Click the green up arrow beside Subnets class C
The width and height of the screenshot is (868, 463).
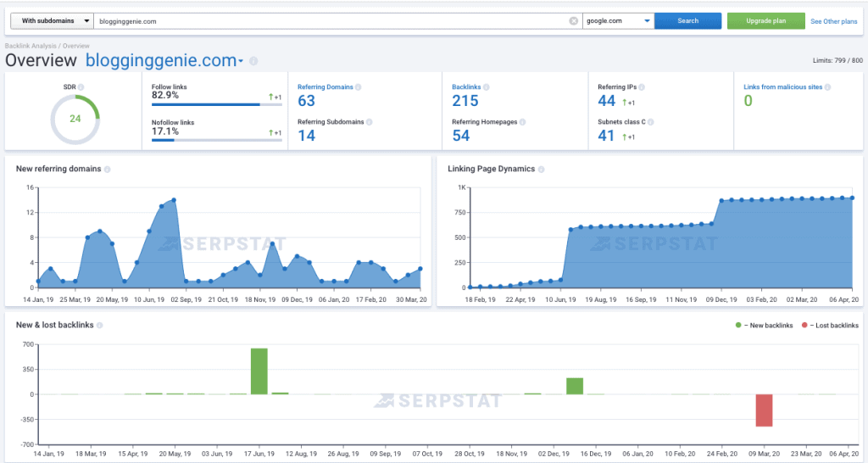pos(625,137)
